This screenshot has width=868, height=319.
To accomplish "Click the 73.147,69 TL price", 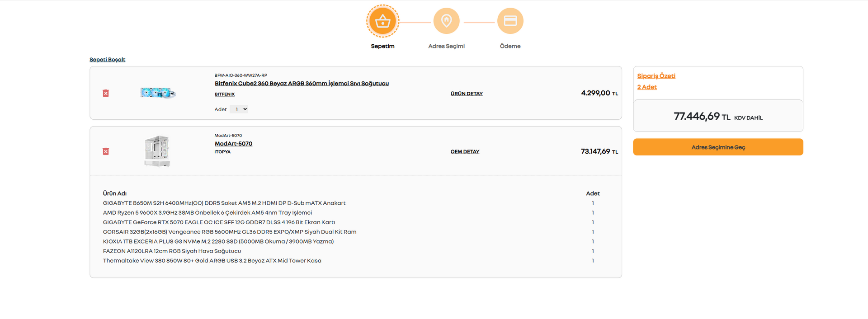I will pos(599,151).
